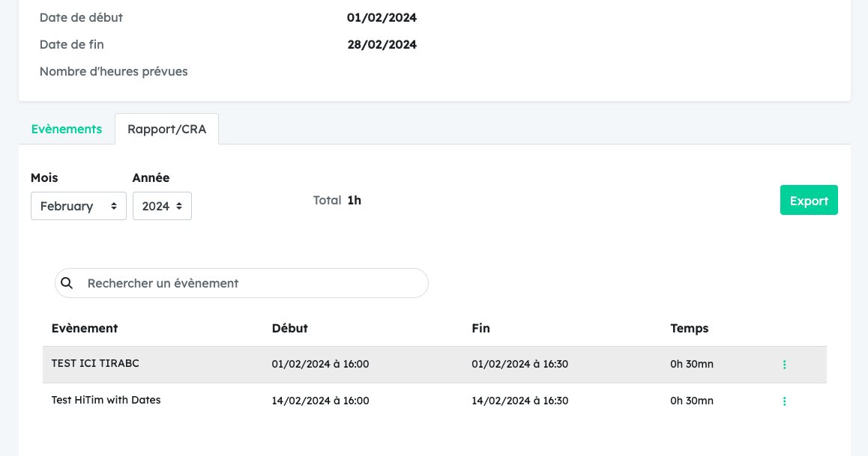Click end time 14/02/2024 à 16:30
Viewport: 868px width, 456px height.
pyautogui.click(x=519, y=401)
